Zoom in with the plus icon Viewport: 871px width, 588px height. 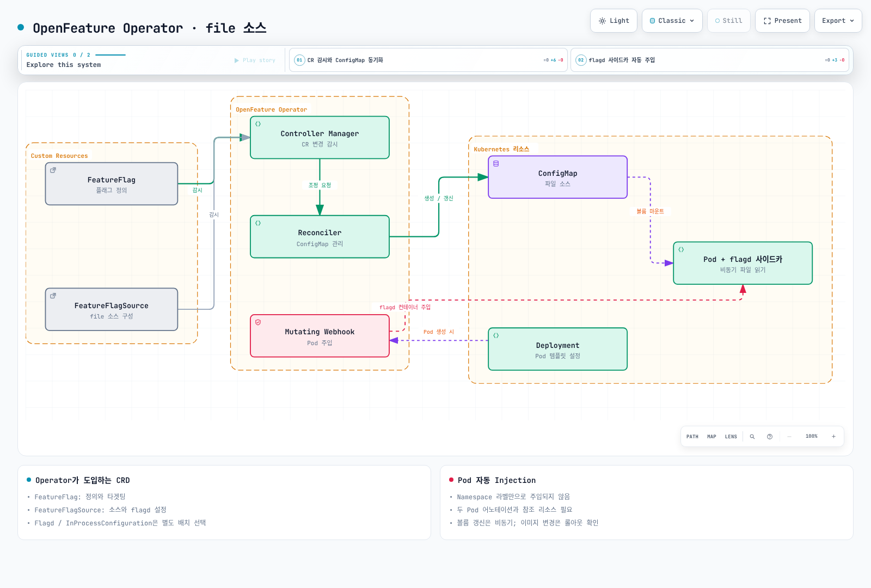tap(833, 437)
